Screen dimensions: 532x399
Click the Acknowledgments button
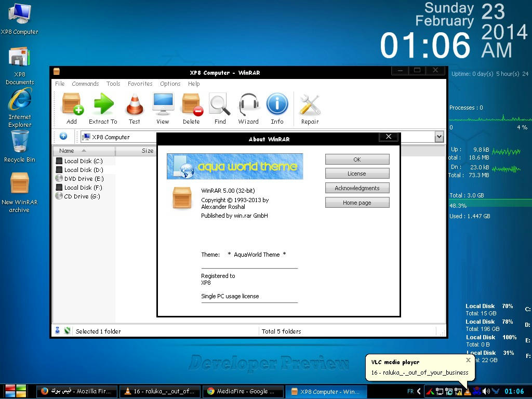(x=357, y=188)
